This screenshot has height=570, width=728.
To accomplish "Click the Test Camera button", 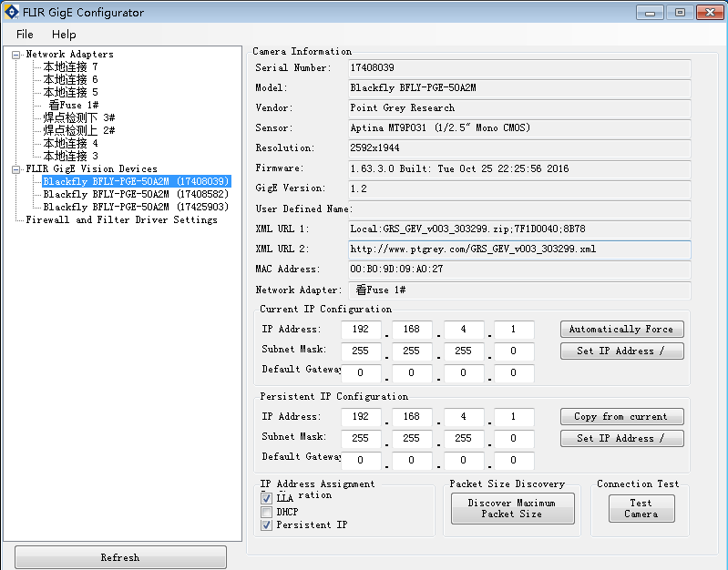I will (x=641, y=508).
